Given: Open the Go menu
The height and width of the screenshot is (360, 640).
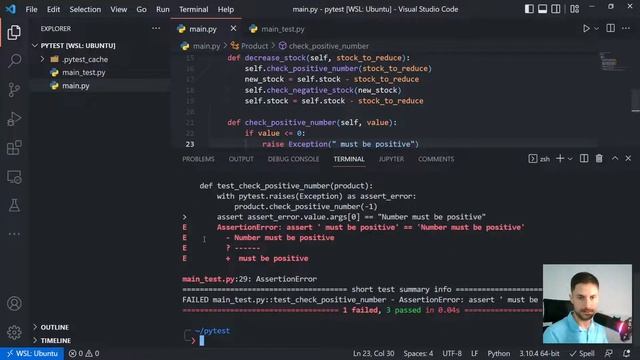Looking at the screenshot, I should coord(141,9).
